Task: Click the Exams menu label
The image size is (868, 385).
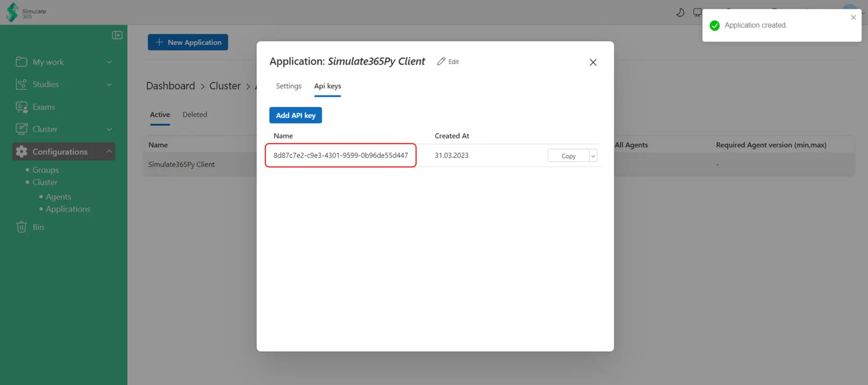Action: click(x=44, y=107)
